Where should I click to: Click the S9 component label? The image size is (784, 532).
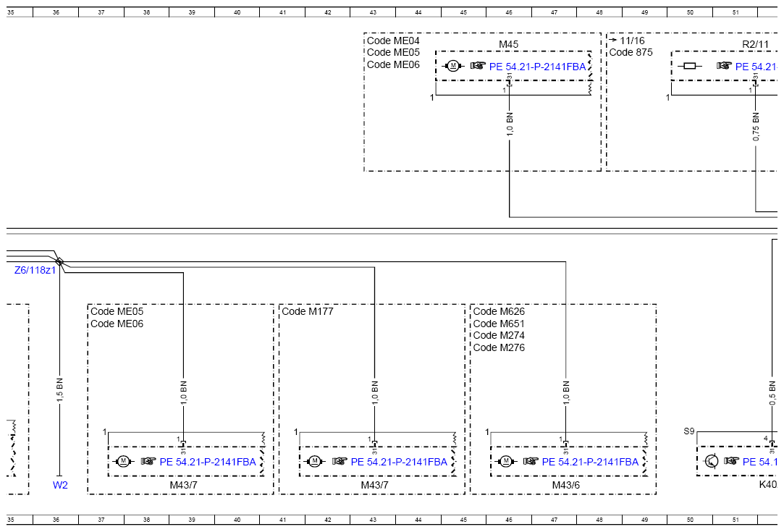click(689, 431)
